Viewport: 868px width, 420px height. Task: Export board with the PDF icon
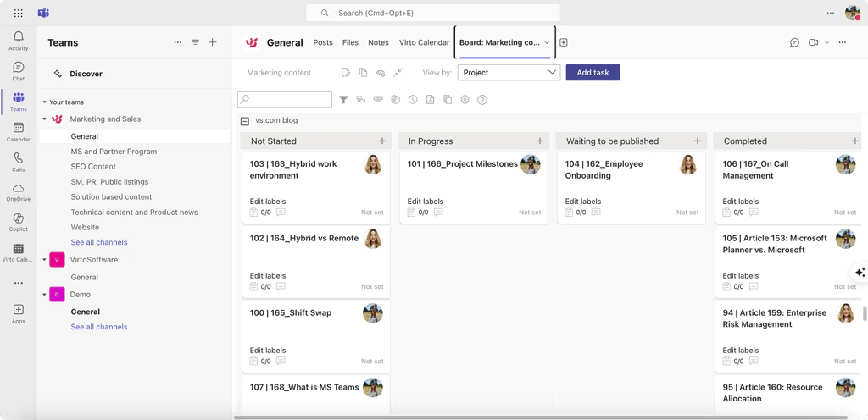coord(430,99)
